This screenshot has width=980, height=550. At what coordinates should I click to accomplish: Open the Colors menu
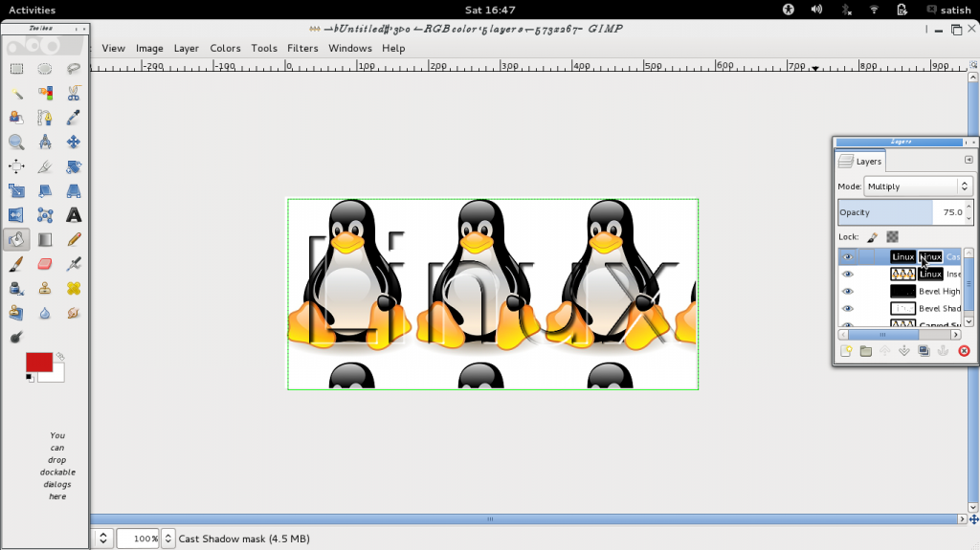click(x=225, y=48)
